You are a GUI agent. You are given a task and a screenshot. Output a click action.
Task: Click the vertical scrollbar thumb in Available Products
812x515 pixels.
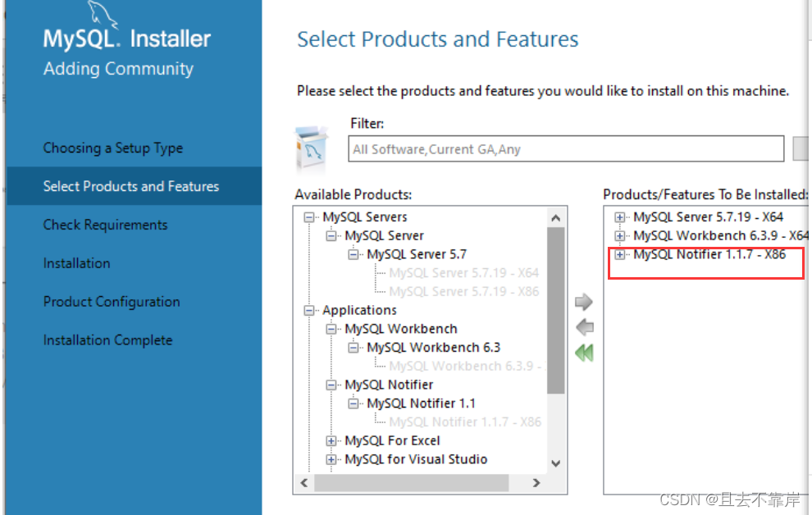555,311
